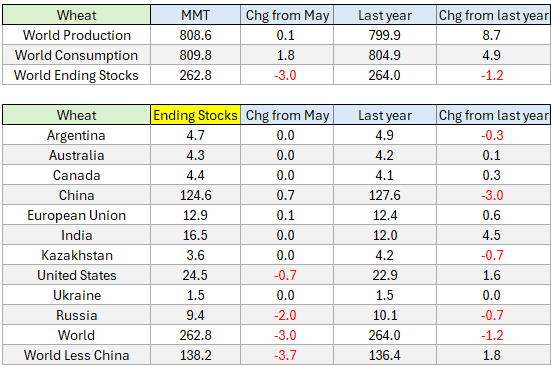Select the Canada country cell
Image resolution: width=551 pixels, height=369 pixels.
coord(77,175)
